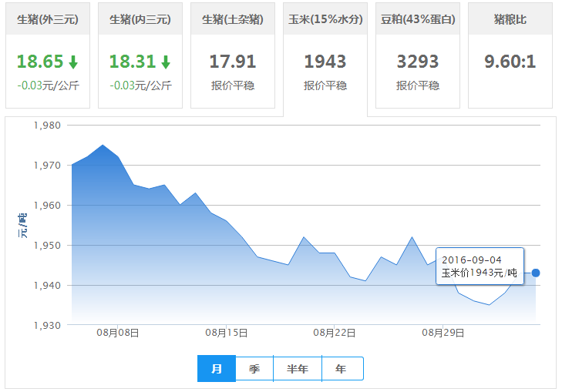This screenshot has width=562, height=392.
Task: Select the 豆粕(43%蛋白) price tab
Action: coord(418,55)
